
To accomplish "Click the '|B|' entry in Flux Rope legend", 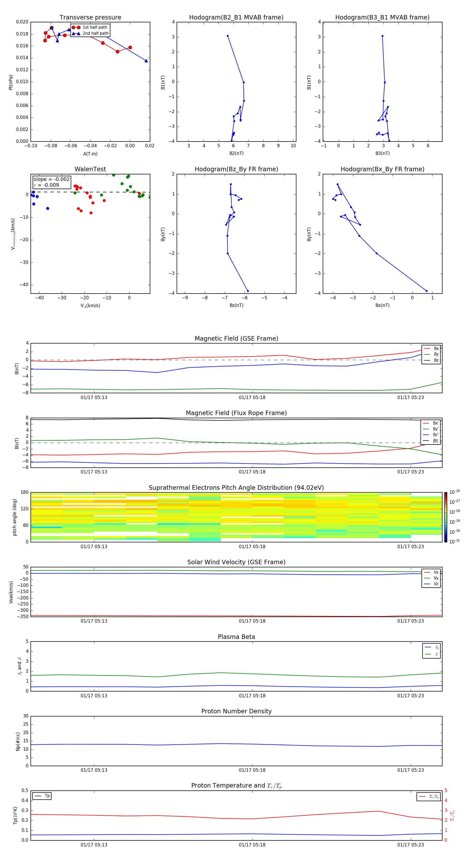I will tap(431, 441).
